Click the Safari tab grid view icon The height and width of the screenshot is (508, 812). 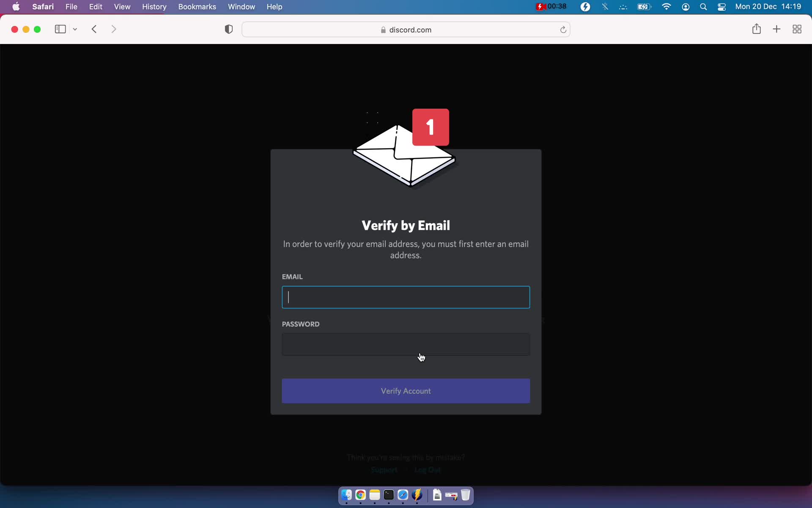[797, 29]
